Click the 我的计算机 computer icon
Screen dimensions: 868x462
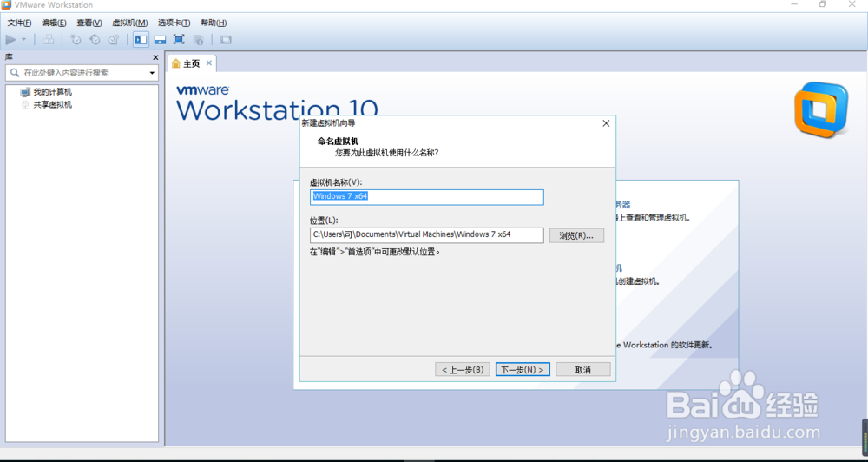click(25, 92)
